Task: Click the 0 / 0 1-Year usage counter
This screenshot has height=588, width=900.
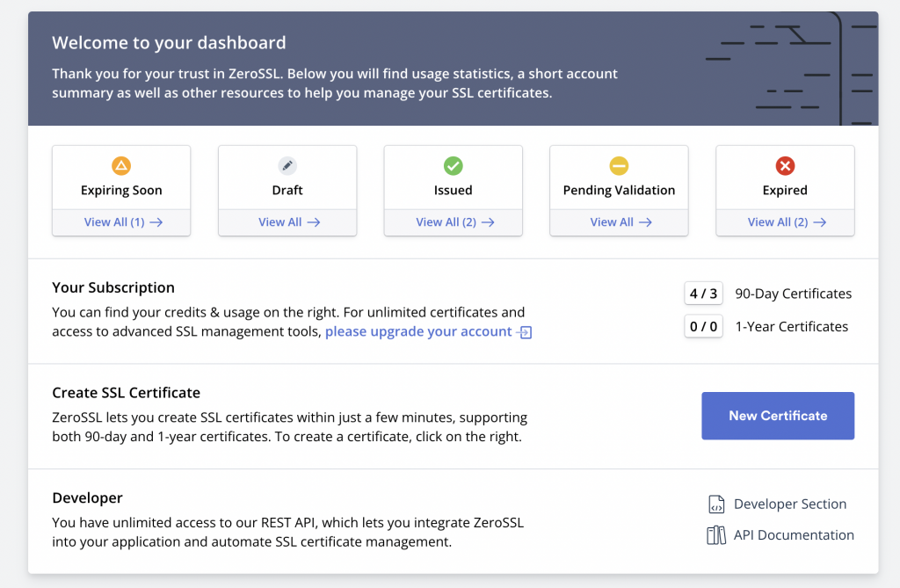Action: [x=703, y=327]
